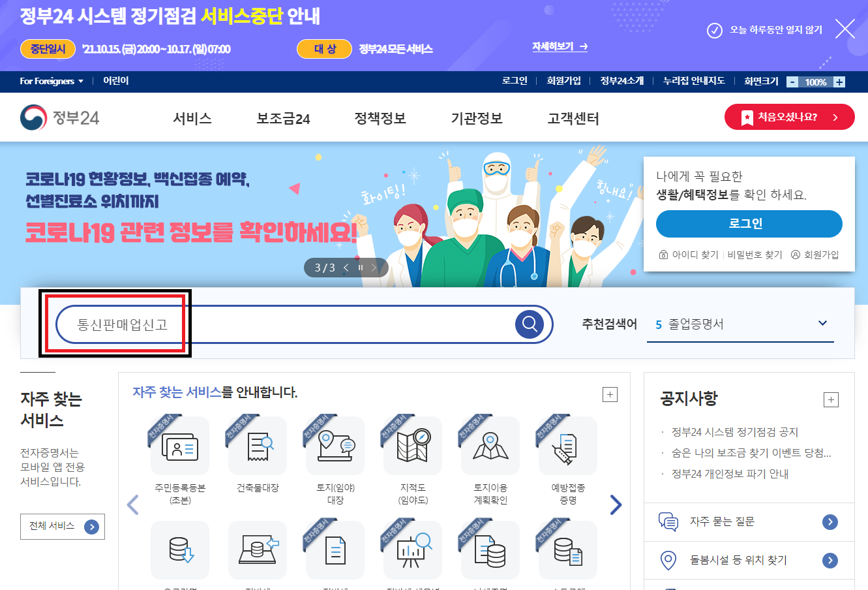Open the 정책정보 menu
The height and width of the screenshot is (590, 868).
380,118
